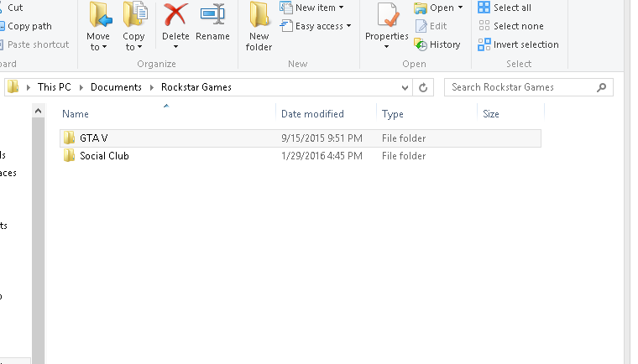Click the folder icon in the address bar
The height and width of the screenshot is (364, 638).
pyautogui.click(x=13, y=86)
